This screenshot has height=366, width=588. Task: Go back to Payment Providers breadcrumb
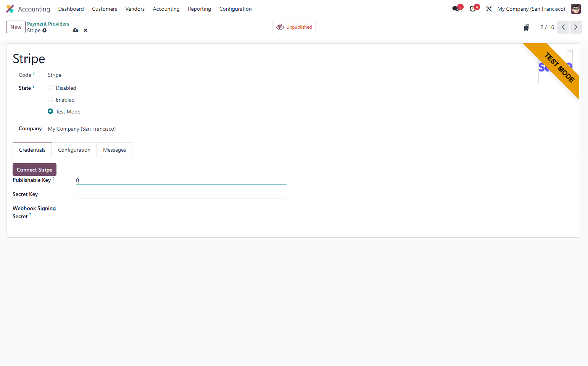(48, 24)
